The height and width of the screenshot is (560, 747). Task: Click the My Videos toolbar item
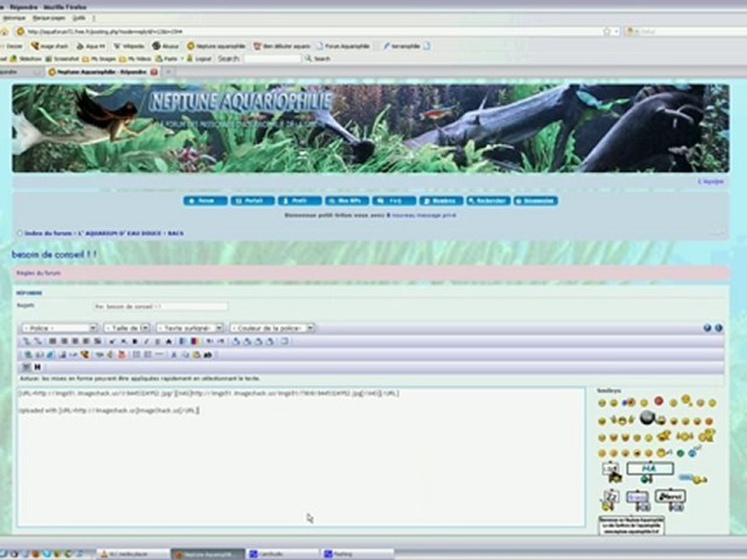click(x=135, y=58)
